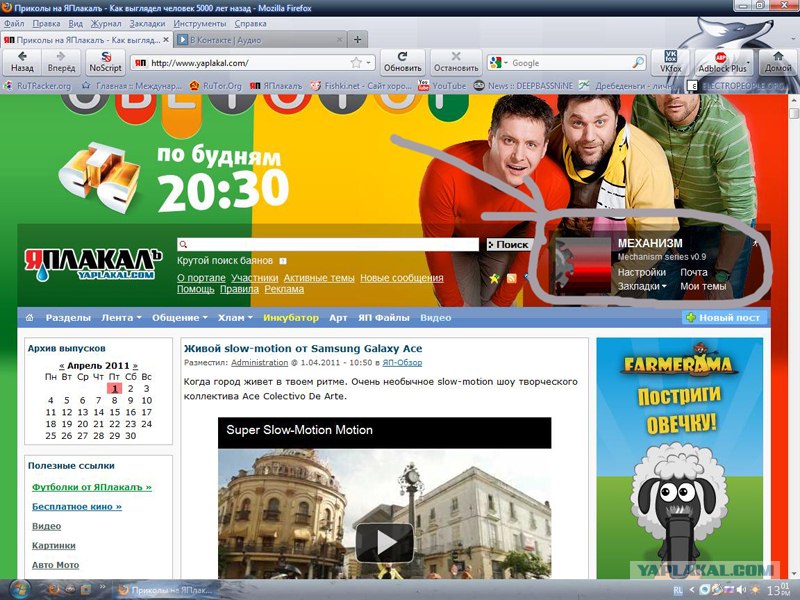Go forward with the Вперёд arrow button
The height and width of the screenshot is (600, 800).
(61, 62)
